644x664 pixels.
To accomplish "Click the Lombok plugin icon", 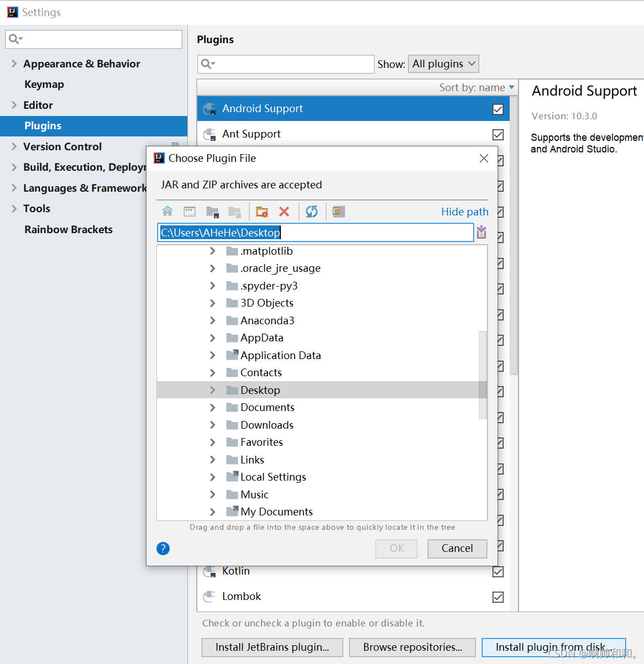I will pos(210,597).
